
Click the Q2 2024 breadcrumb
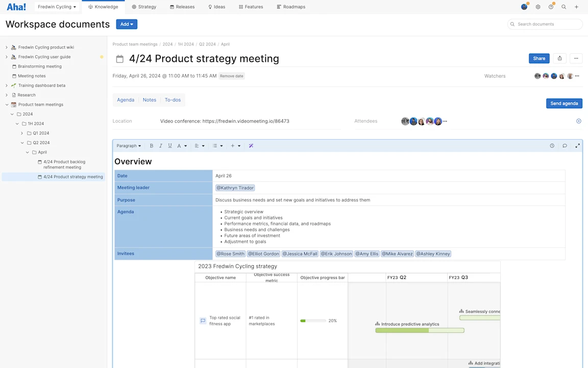[x=207, y=44]
